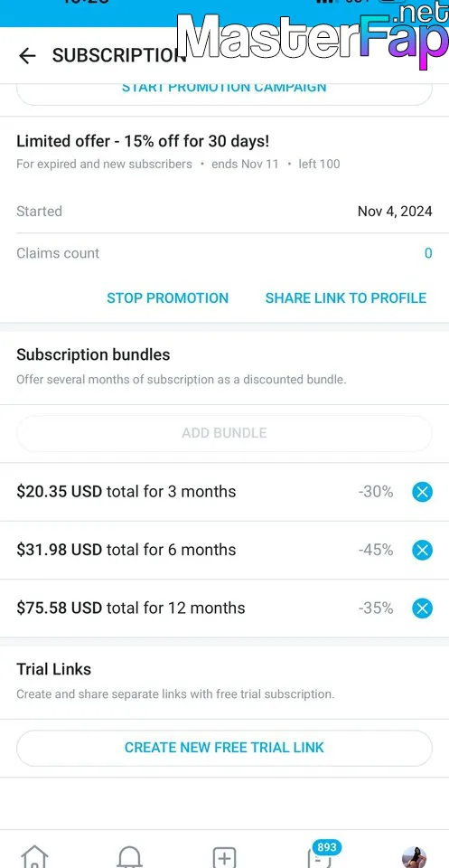
Task: Share promotion link to profile
Action: (346, 297)
